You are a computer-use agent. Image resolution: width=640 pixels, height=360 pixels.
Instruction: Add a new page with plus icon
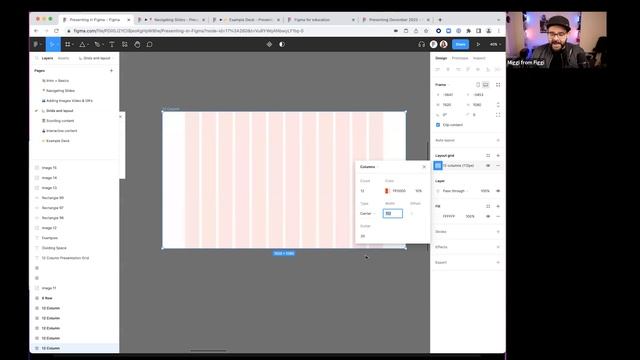click(111, 71)
